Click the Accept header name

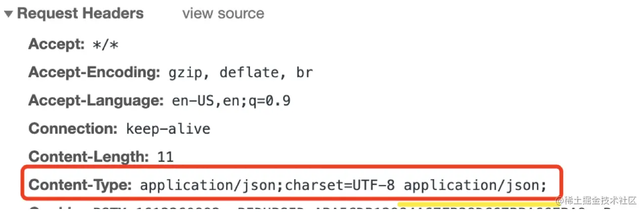coord(56,44)
